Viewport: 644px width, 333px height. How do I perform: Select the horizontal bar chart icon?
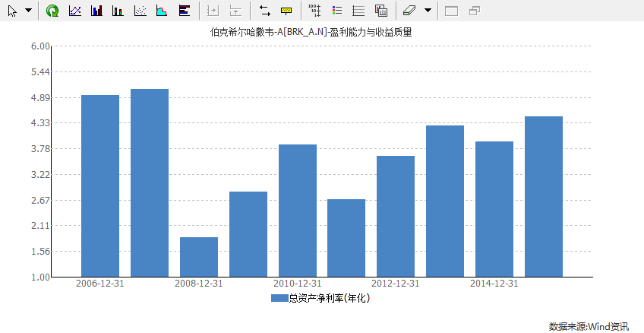185,11
